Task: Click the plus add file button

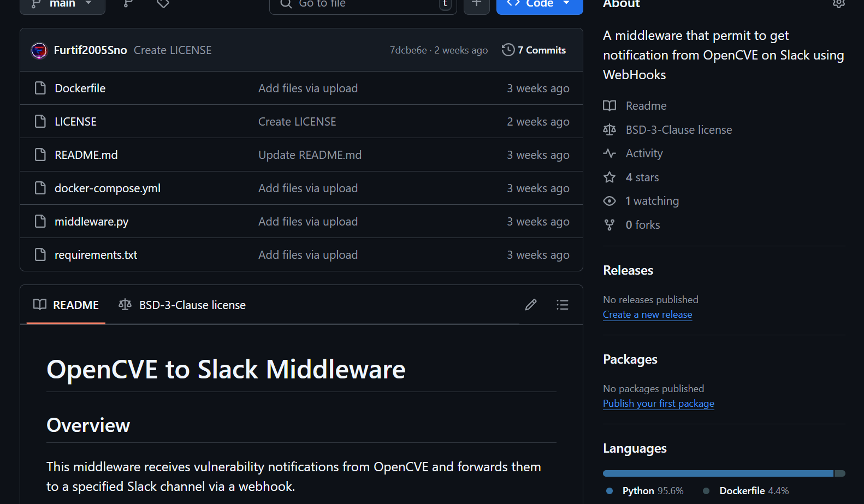Action: (x=477, y=4)
